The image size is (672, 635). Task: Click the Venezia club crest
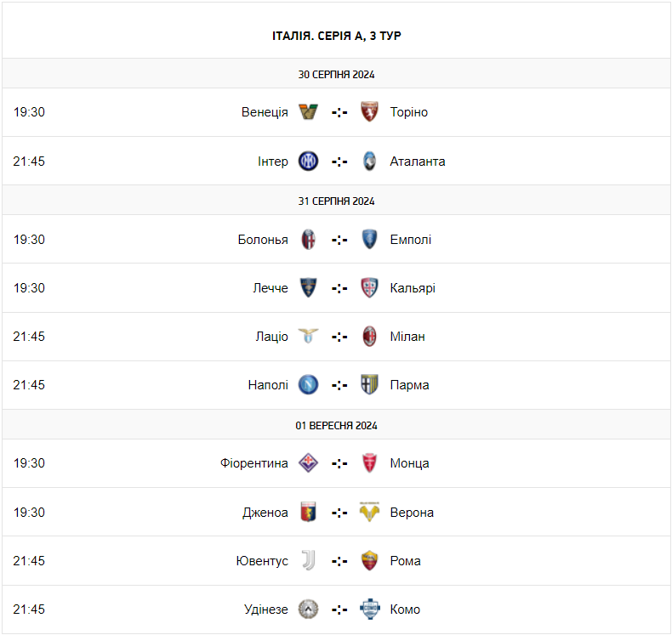tap(308, 112)
